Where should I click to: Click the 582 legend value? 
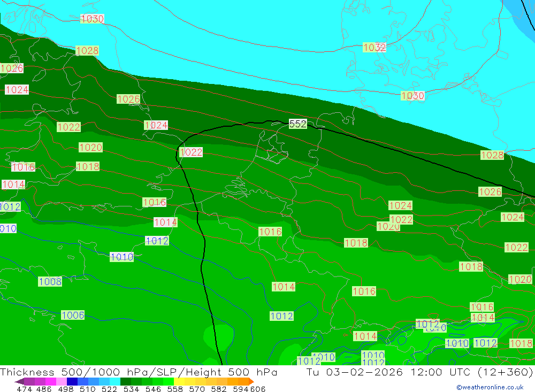[x=218, y=389]
